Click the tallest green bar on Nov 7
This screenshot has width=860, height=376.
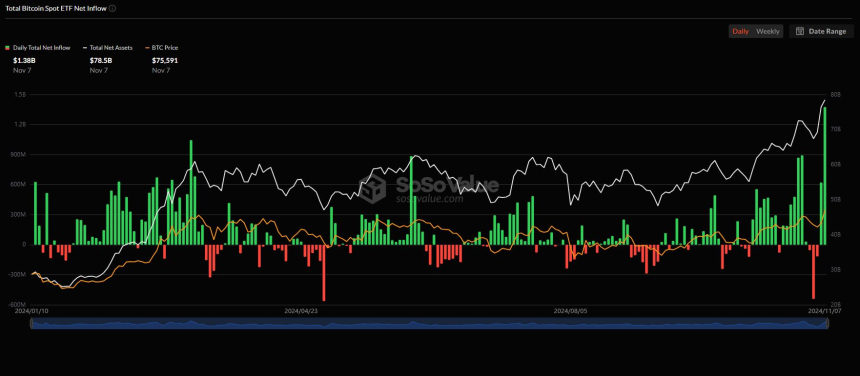825,175
